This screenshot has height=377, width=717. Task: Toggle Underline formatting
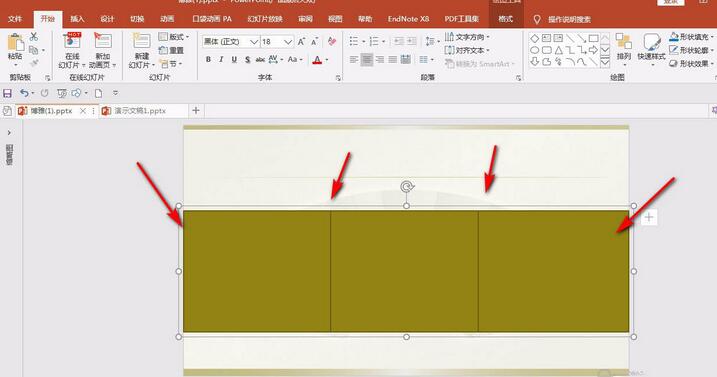click(x=234, y=60)
